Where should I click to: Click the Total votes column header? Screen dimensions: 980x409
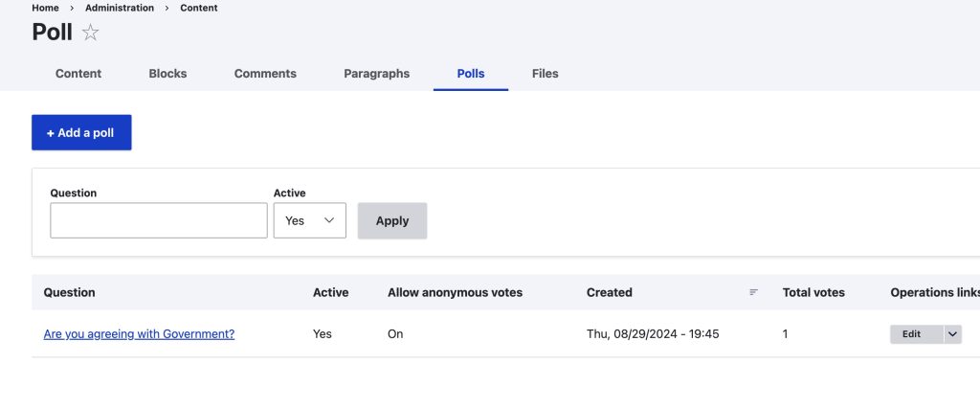click(813, 293)
